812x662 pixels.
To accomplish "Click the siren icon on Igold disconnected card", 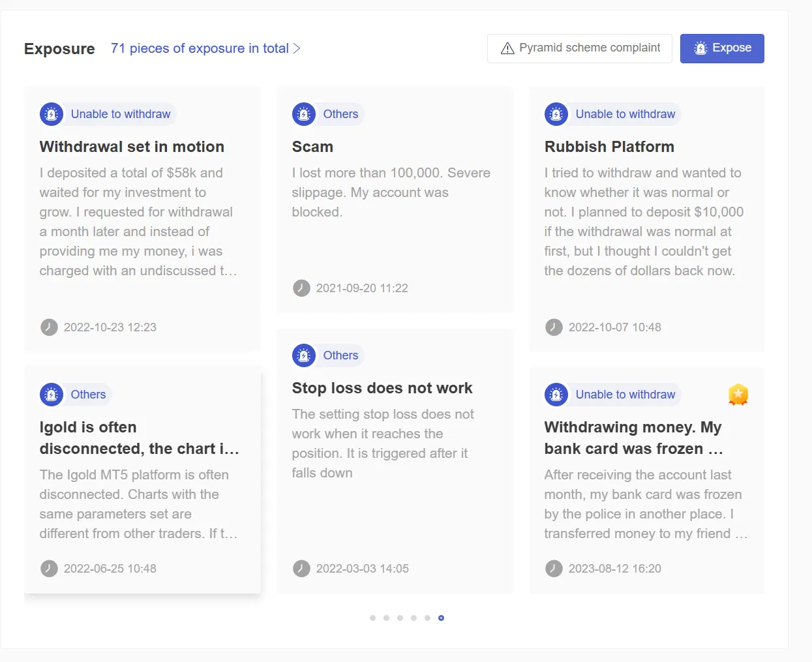I will pyautogui.click(x=52, y=395).
